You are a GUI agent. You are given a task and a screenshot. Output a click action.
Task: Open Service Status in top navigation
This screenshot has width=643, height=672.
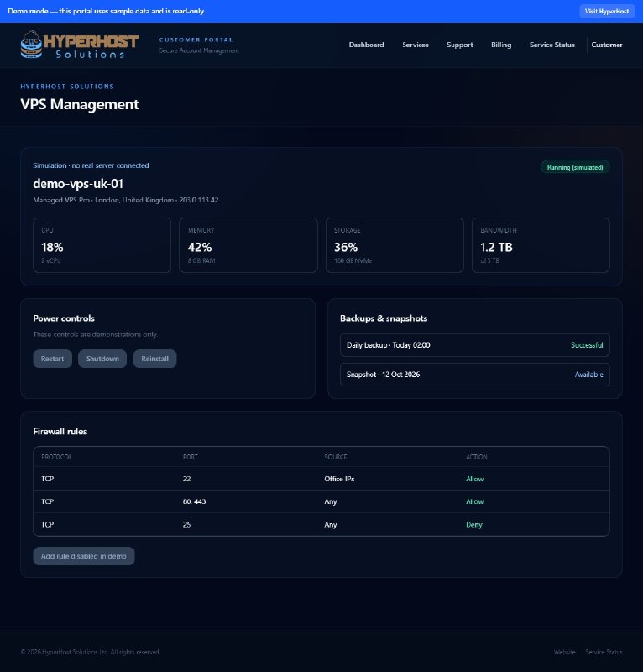tap(552, 45)
